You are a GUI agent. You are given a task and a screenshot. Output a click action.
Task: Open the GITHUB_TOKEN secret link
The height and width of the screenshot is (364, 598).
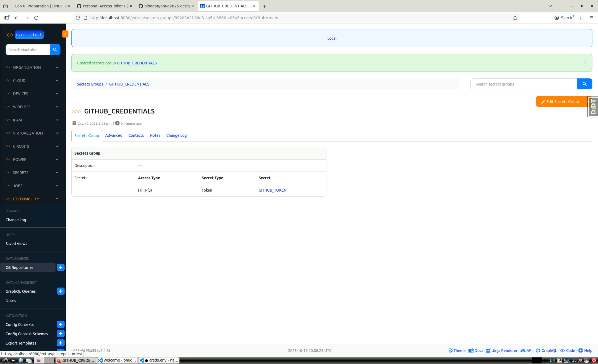pyautogui.click(x=272, y=190)
